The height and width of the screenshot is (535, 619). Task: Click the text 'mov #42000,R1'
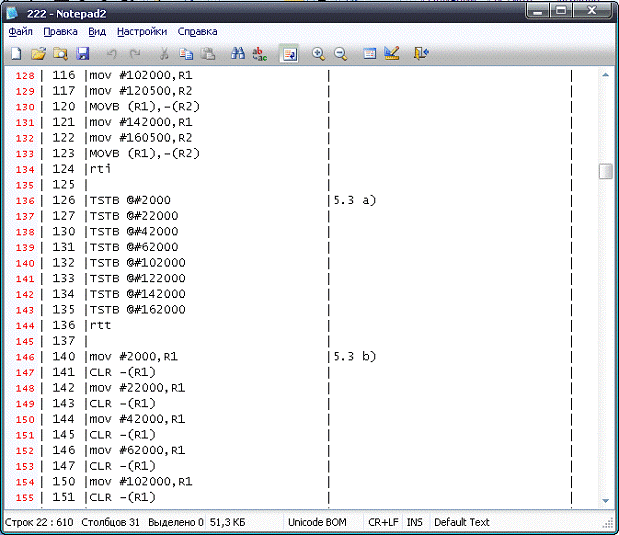pos(137,419)
